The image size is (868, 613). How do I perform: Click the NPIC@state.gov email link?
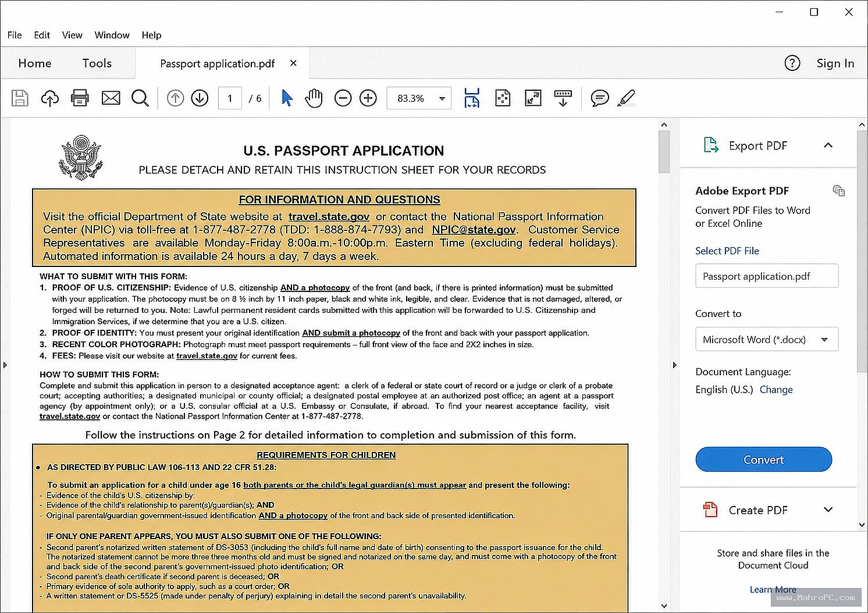click(474, 230)
